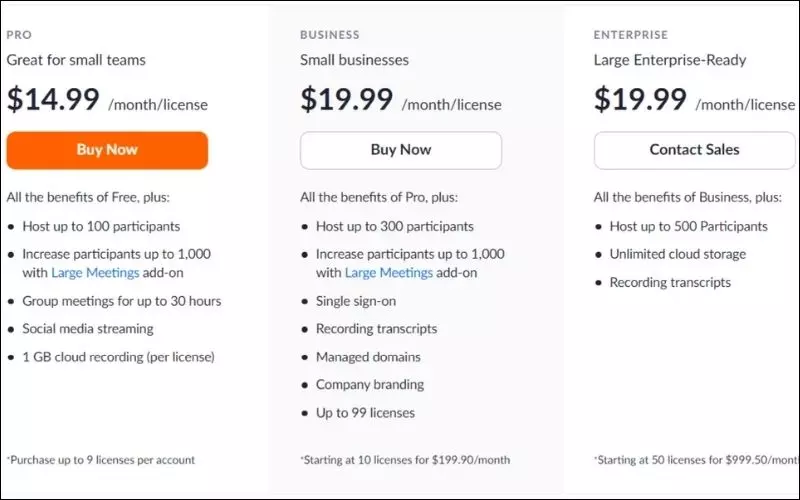Click the orange Buy Now button for Pro
The width and height of the screenshot is (800, 500).
107,150
